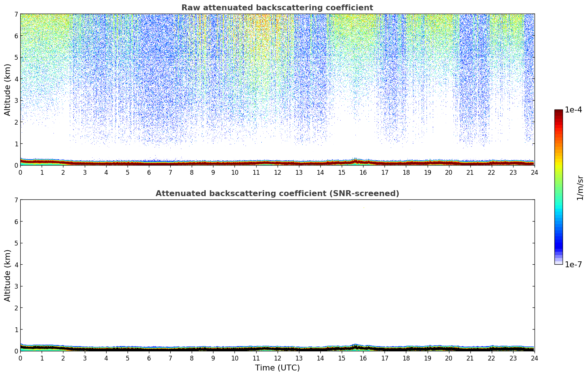Screen dimensions: 588x376
Task: Click the 'Time (UTC)' axis label
Action: tap(277, 368)
